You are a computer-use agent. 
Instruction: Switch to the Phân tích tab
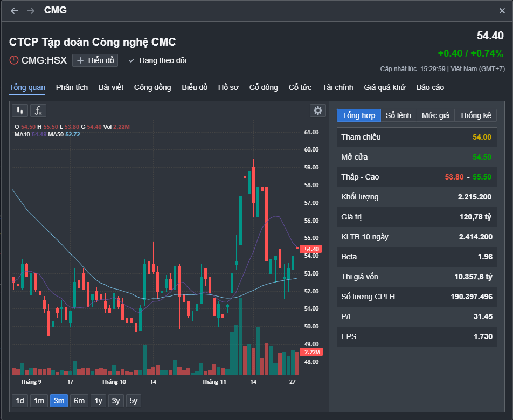tap(72, 87)
